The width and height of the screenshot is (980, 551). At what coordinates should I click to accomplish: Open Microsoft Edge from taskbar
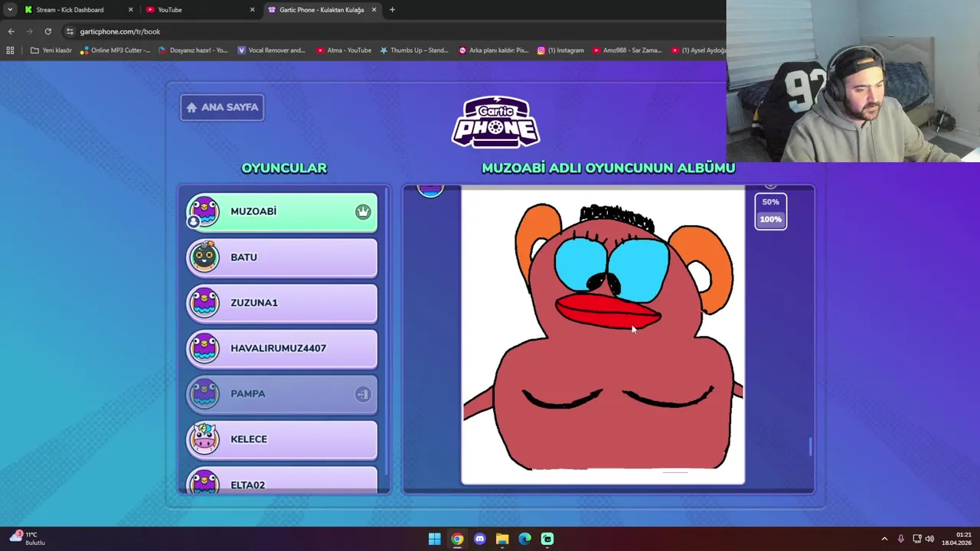524,539
